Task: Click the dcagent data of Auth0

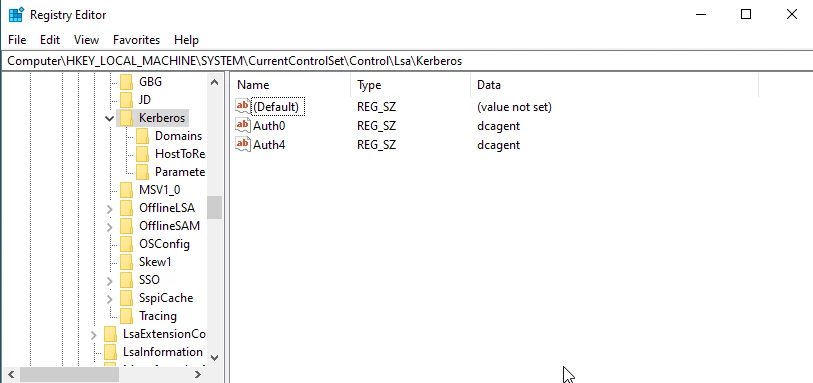Action: tap(498, 125)
